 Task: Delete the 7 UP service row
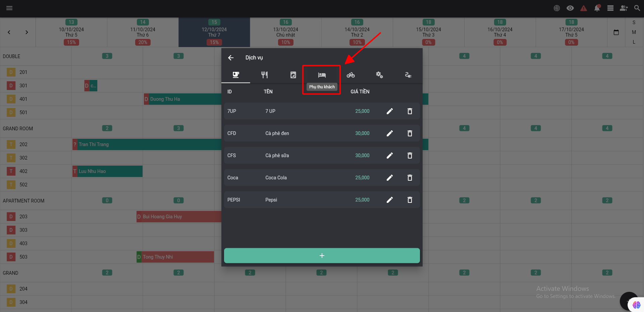click(x=410, y=111)
